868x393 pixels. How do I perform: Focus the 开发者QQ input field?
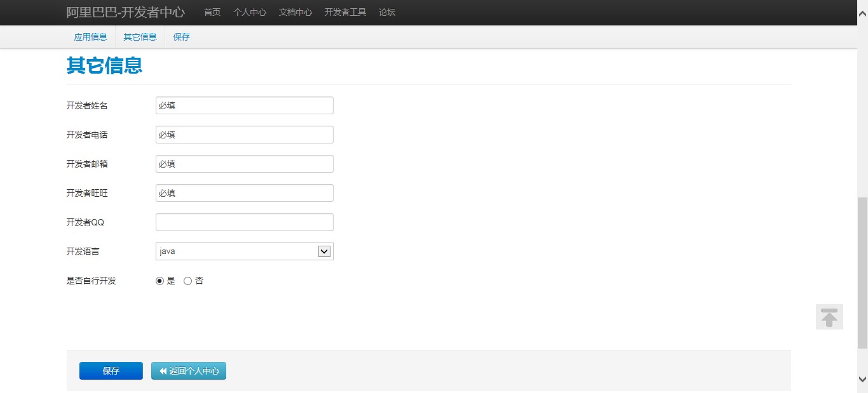(x=245, y=222)
